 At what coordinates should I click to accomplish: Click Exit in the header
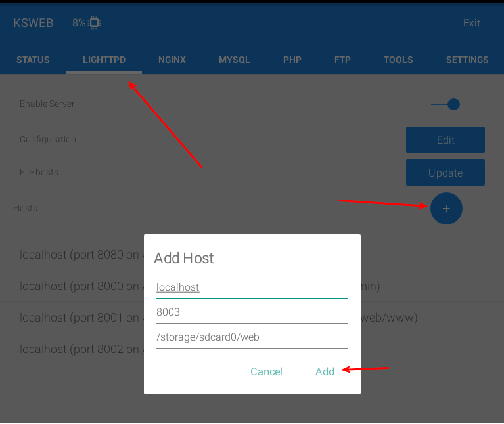pos(472,23)
